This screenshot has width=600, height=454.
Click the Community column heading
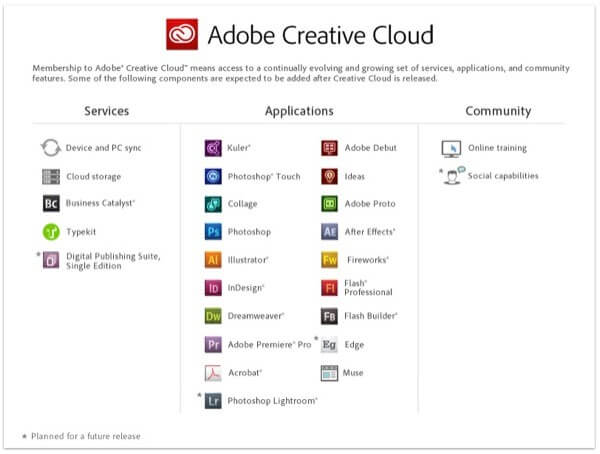498,111
